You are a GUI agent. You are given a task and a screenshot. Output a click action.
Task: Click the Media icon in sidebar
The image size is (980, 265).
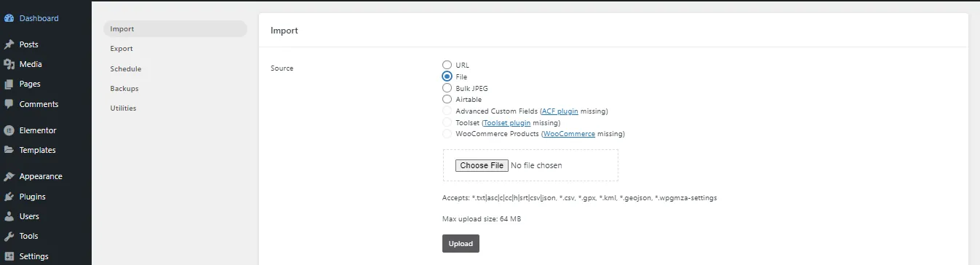pos(9,64)
